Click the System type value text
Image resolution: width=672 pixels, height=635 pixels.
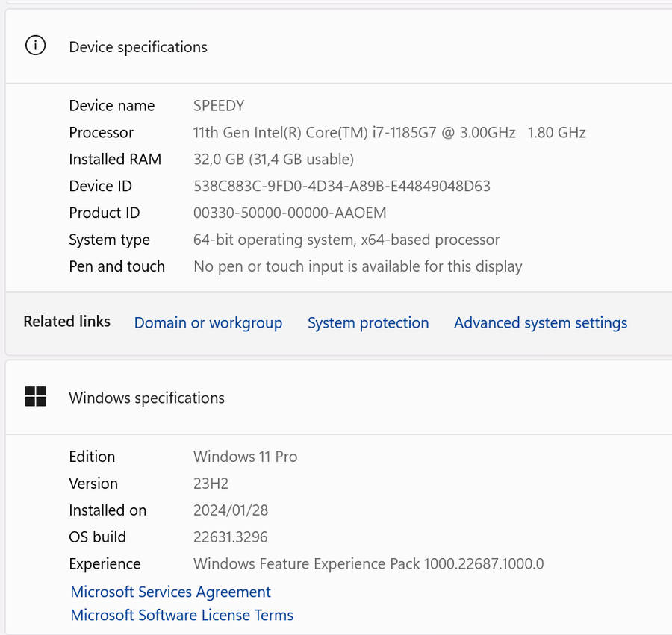(346, 240)
